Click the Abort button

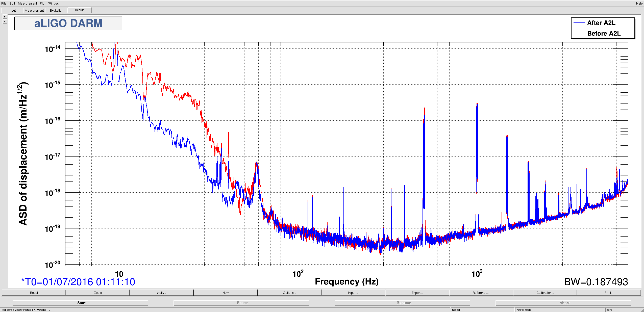(x=563, y=303)
